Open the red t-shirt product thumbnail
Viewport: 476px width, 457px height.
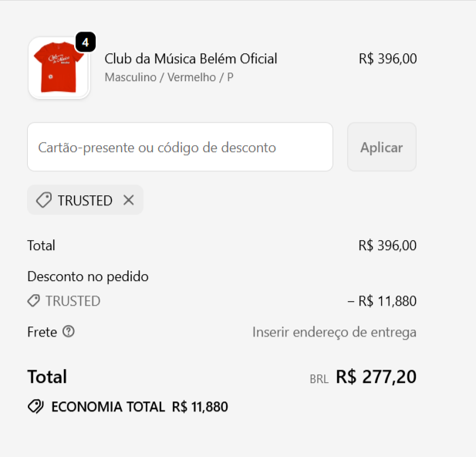tap(59, 68)
